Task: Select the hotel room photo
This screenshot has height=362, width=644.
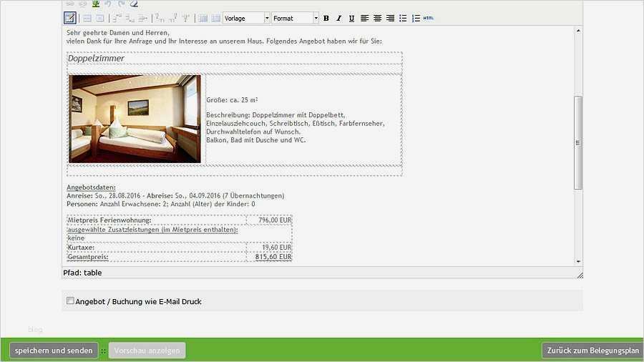Action: pos(135,119)
